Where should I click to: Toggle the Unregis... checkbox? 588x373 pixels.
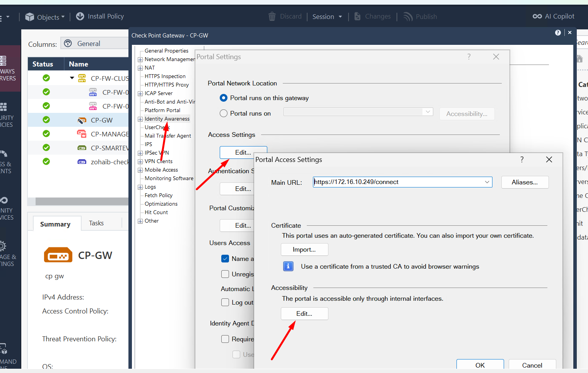click(225, 274)
